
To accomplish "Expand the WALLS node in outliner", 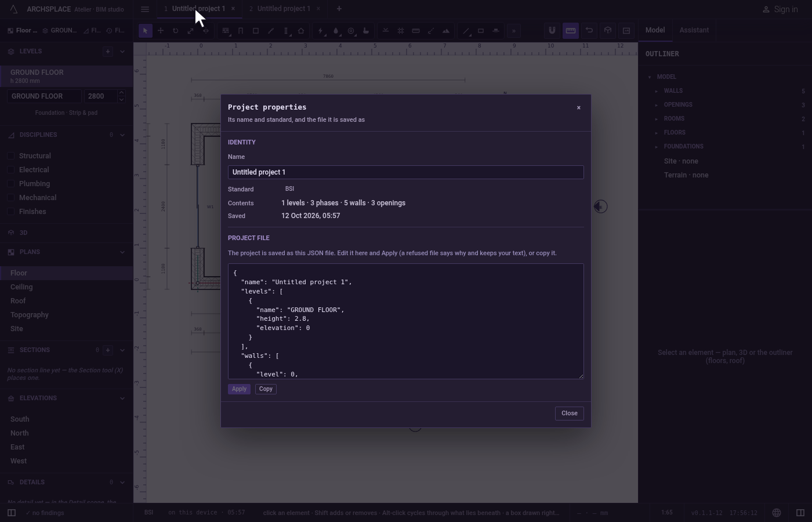I will [x=657, y=91].
